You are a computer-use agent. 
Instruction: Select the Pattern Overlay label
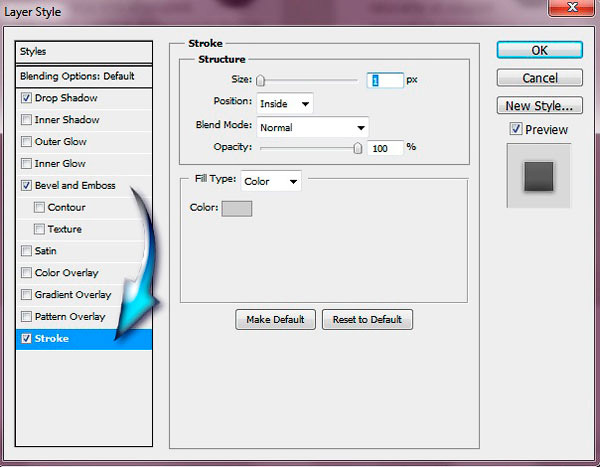70,317
